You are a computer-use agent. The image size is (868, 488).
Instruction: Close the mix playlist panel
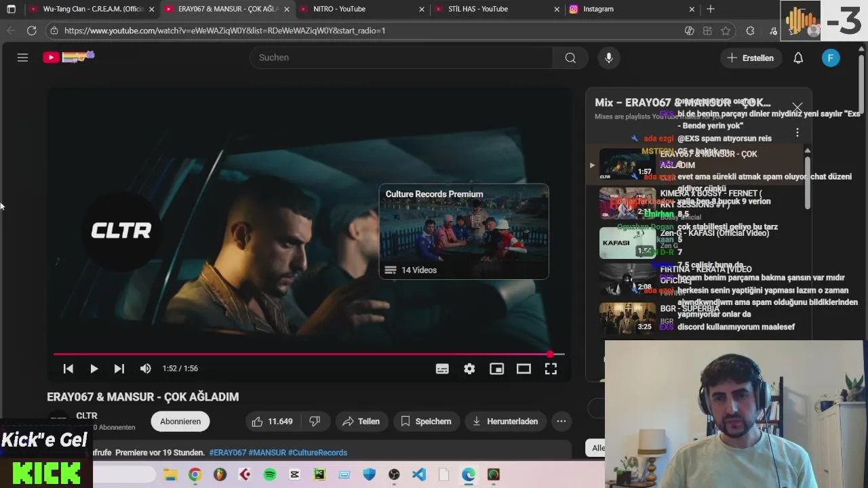tap(797, 108)
